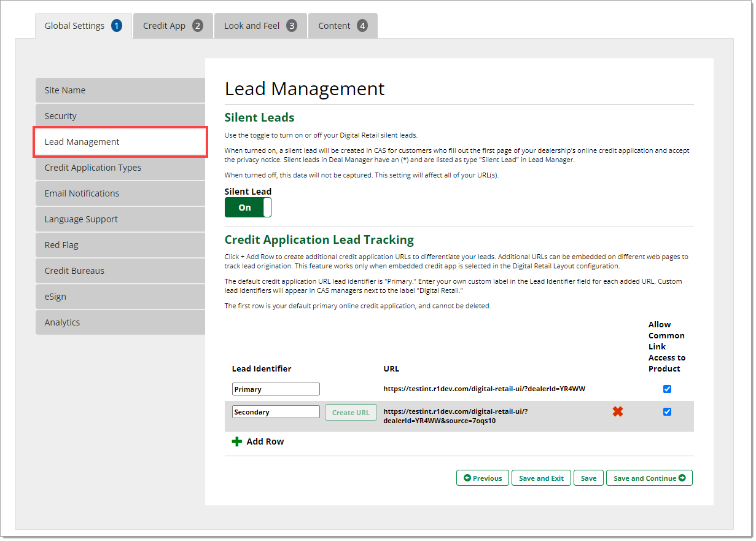
Task: Click the Save and Continue button
Action: 649,478
